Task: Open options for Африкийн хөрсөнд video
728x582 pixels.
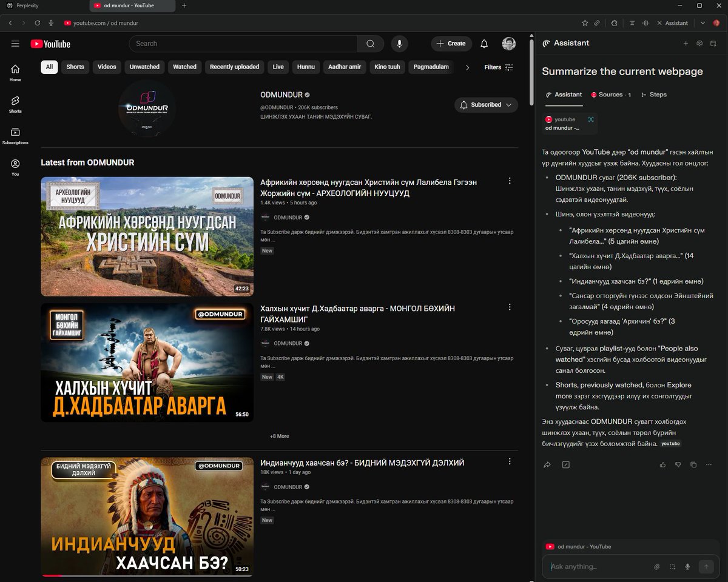Action: 510,181
